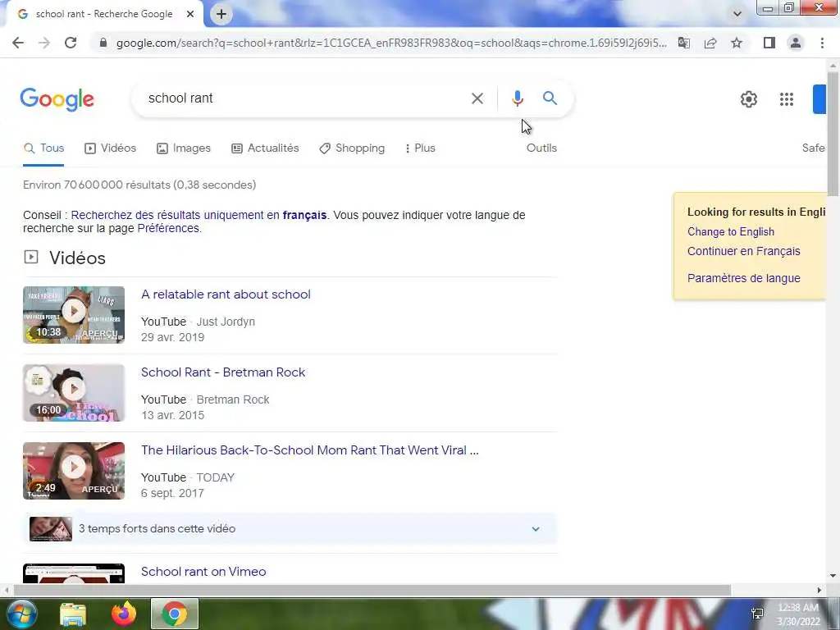Click the down arrow of vertical scrollbar
This screenshot has width=840, height=630.
833,576
